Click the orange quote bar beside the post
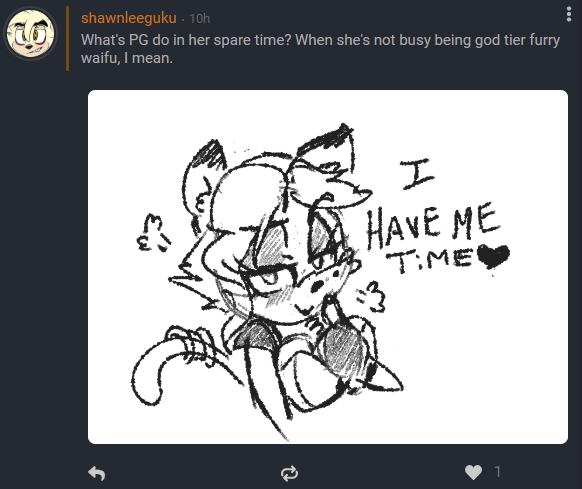The width and height of the screenshot is (582, 489). click(x=68, y=38)
